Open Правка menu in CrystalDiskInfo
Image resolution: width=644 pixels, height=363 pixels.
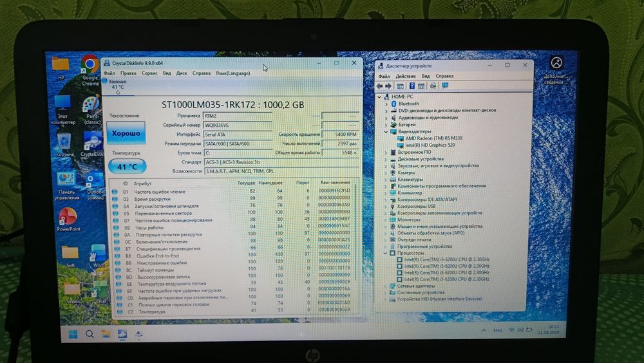(x=128, y=73)
